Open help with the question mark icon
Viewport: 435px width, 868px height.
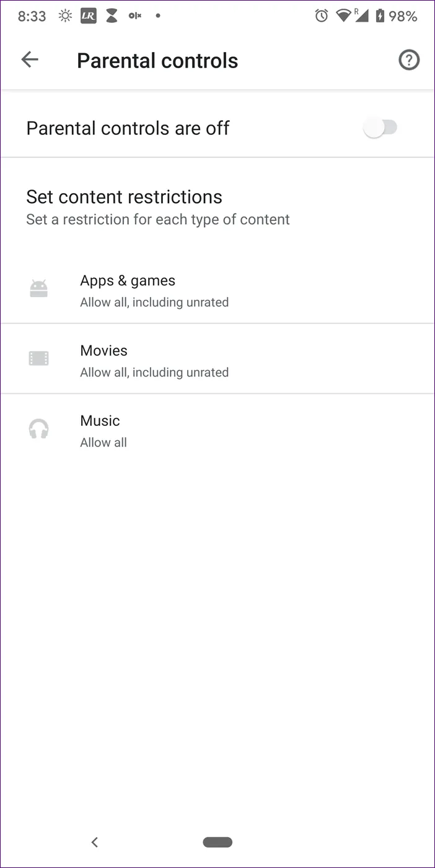pos(408,60)
